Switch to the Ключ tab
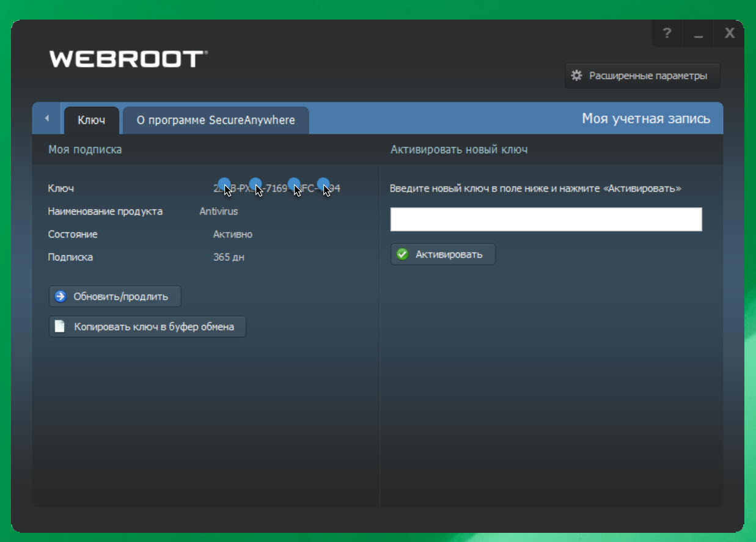 pos(91,120)
